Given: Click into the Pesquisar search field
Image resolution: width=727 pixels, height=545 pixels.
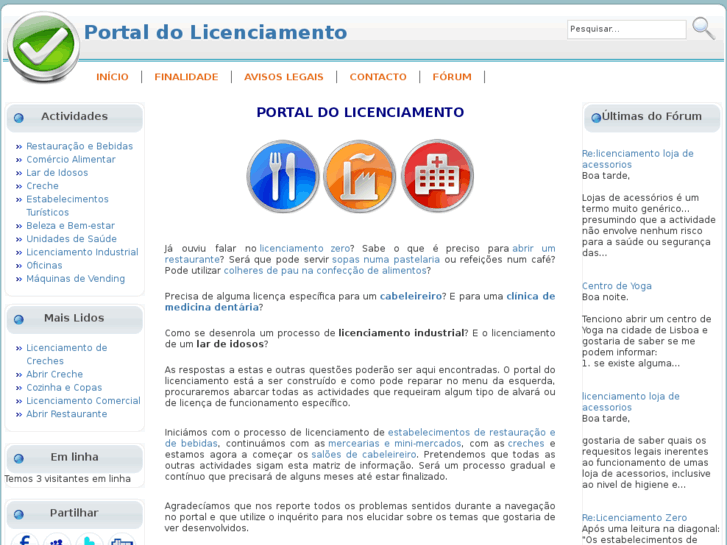Looking at the screenshot, I should [626, 29].
